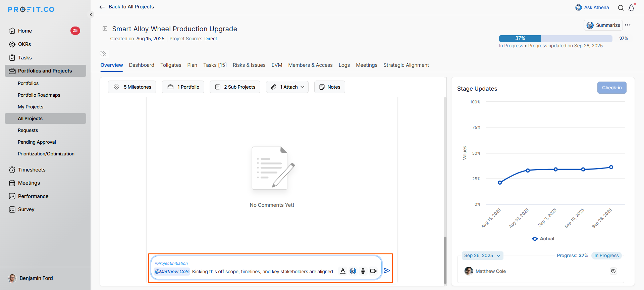Open the notifications bell icon
The width and height of the screenshot is (644, 290).
pos(632,8)
